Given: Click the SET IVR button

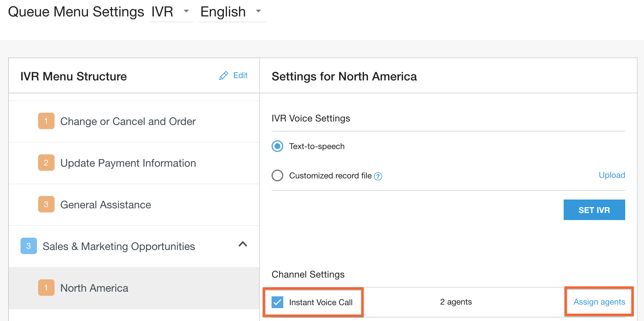Looking at the screenshot, I should 594,210.
